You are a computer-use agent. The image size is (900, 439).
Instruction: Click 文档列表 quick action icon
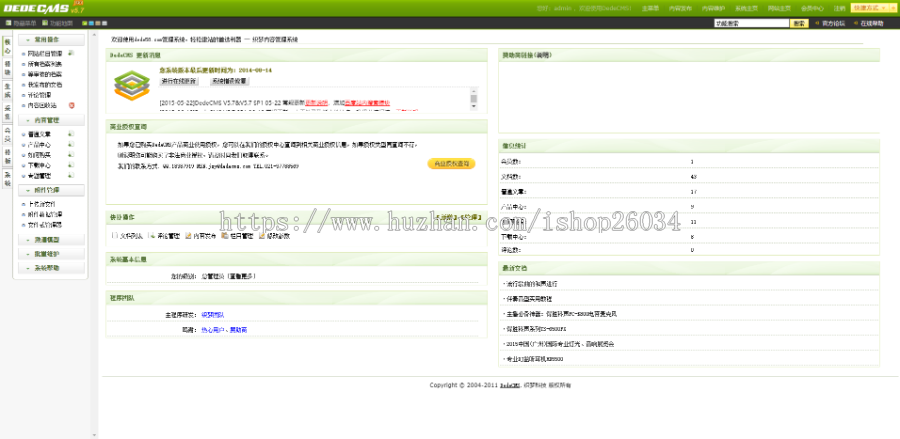pyautogui.click(x=114, y=235)
